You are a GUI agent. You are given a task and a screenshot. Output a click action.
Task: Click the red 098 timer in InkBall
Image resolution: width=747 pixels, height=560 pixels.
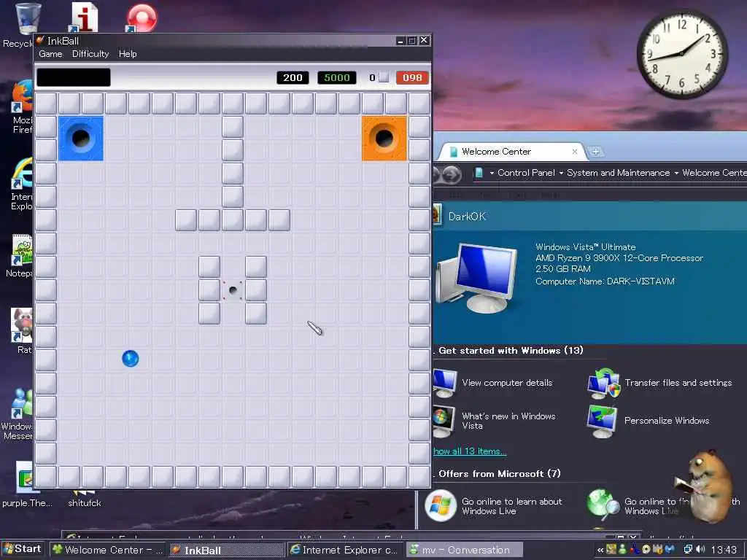coord(412,77)
